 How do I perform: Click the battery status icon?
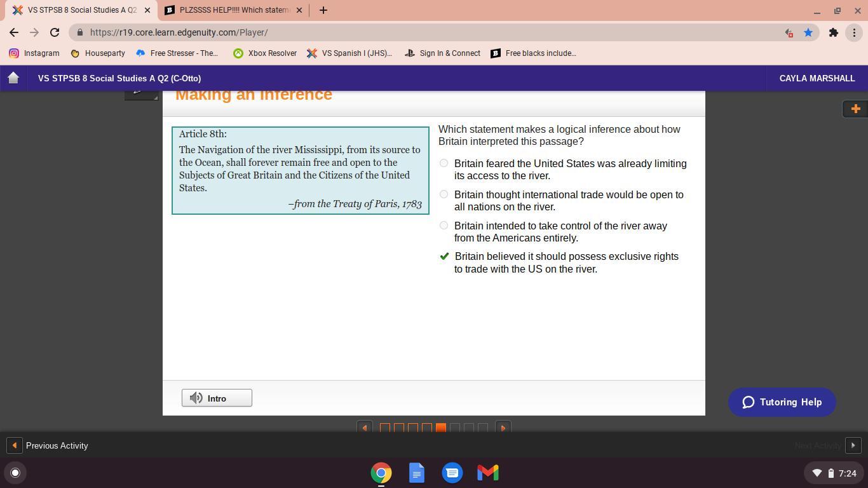click(x=831, y=473)
